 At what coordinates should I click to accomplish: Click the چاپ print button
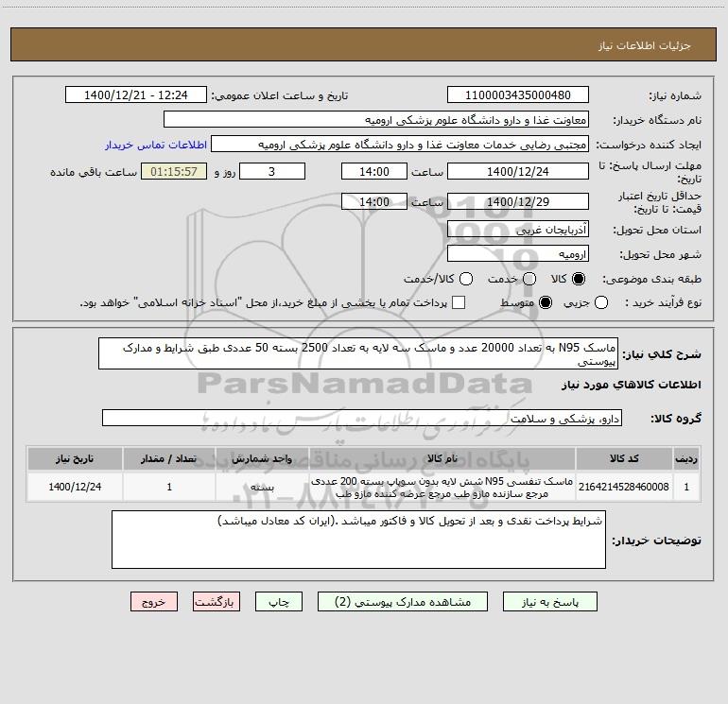[279, 602]
